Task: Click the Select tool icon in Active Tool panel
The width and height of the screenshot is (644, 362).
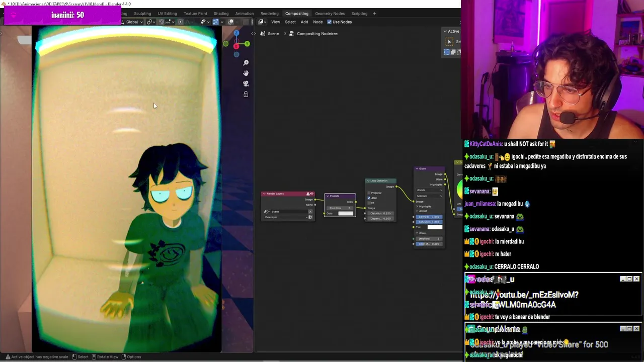Action: tap(449, 42)
